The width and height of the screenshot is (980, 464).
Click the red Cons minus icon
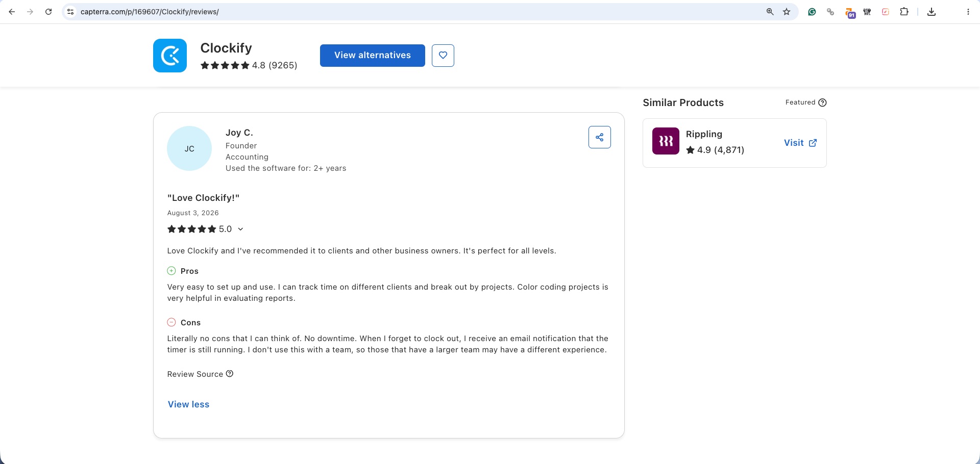click(x=171, y=322)
